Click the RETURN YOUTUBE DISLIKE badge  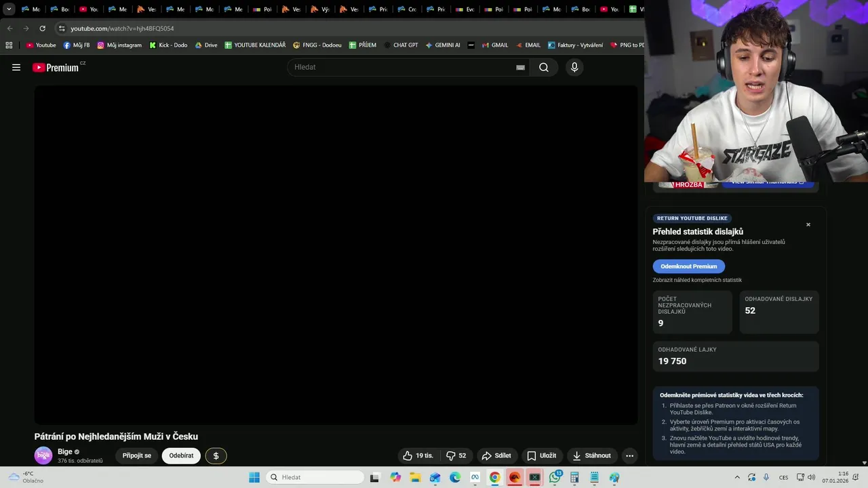(x=692, y=218)
